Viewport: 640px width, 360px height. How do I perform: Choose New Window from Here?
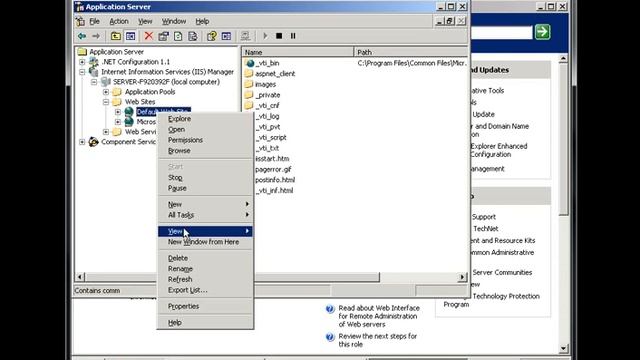coord(205,242)
